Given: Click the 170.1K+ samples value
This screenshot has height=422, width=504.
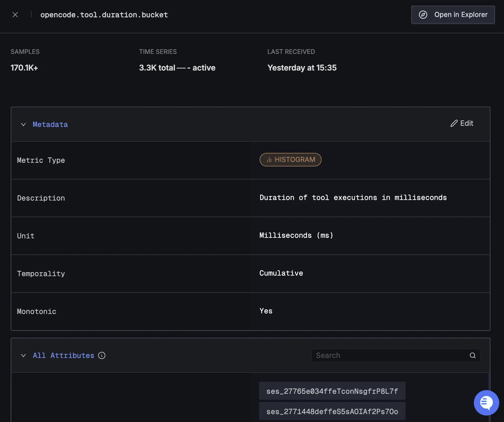Looking at the screenshot, I should (x=24, y=68).
